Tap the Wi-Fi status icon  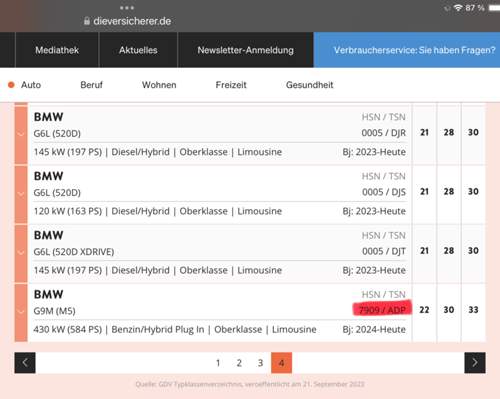tap(458, 8)
